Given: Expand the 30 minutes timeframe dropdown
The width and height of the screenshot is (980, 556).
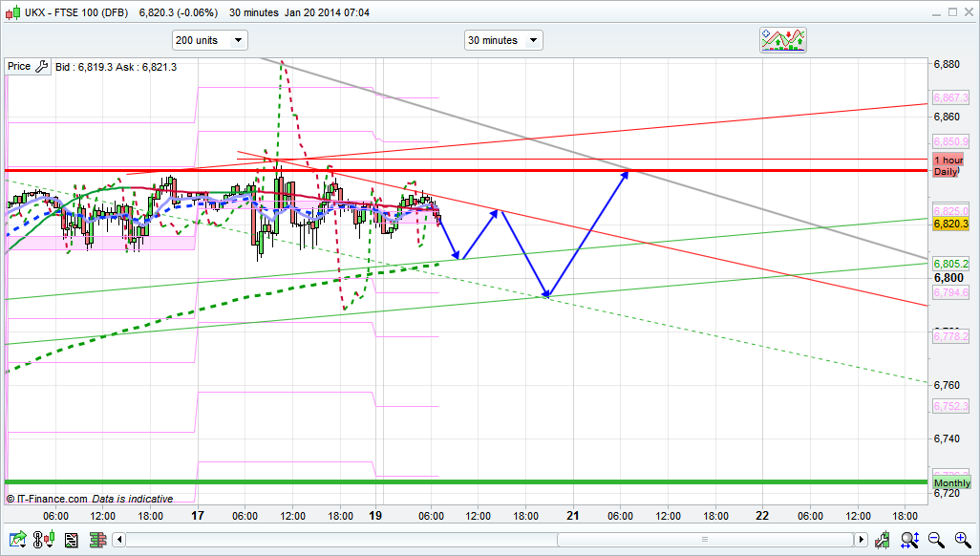Looking at the screenshot, I should (x=503, y=40).
